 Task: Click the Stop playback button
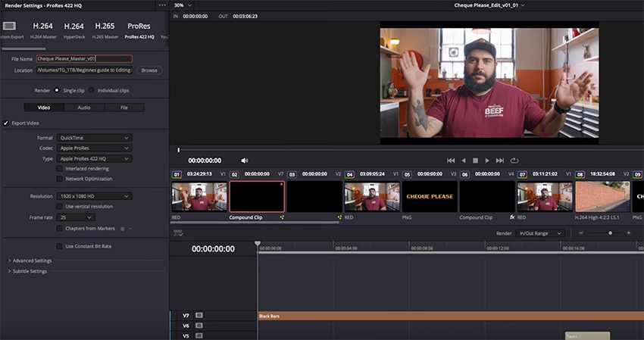(475, 161)
